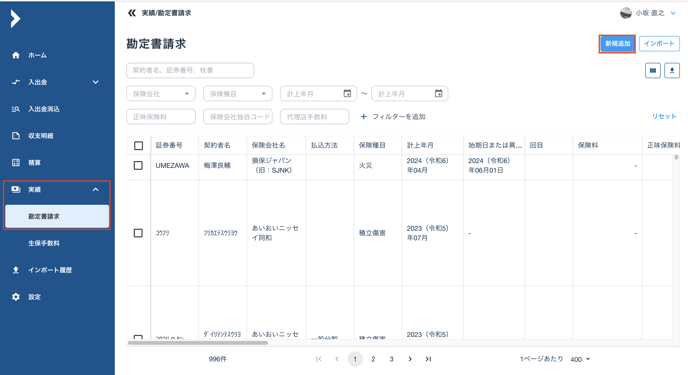Click the リセット link
This screenshot has height=375, width=688.
664,116
